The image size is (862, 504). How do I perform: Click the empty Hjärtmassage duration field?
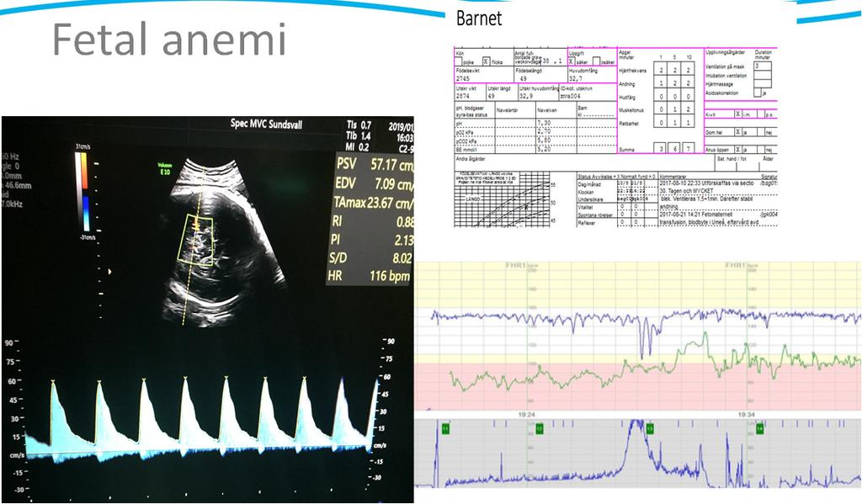coord(763,83)
